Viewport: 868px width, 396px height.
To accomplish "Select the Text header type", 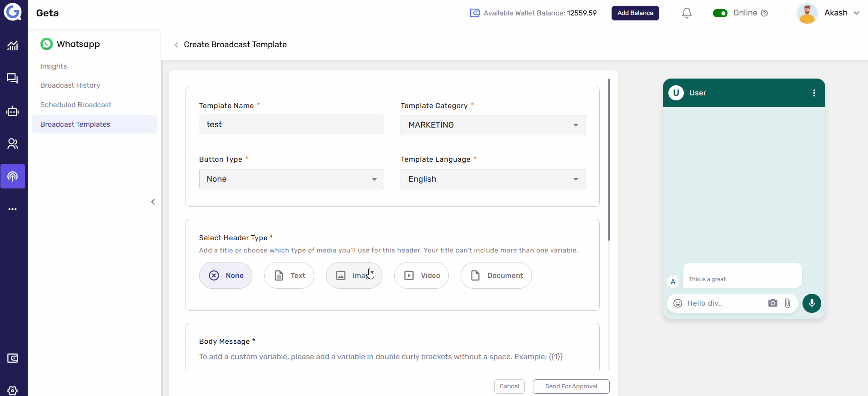I will pos(289,276).
